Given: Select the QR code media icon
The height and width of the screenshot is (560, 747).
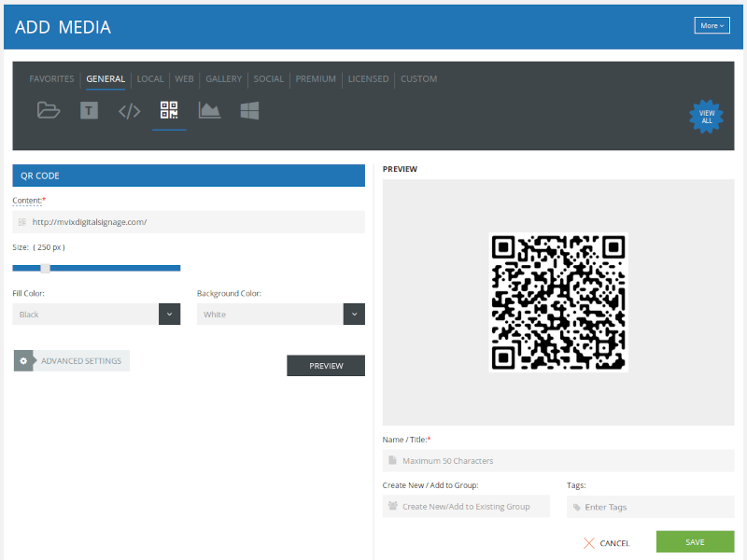Looking at the screenshot, I should pos(169,110).
